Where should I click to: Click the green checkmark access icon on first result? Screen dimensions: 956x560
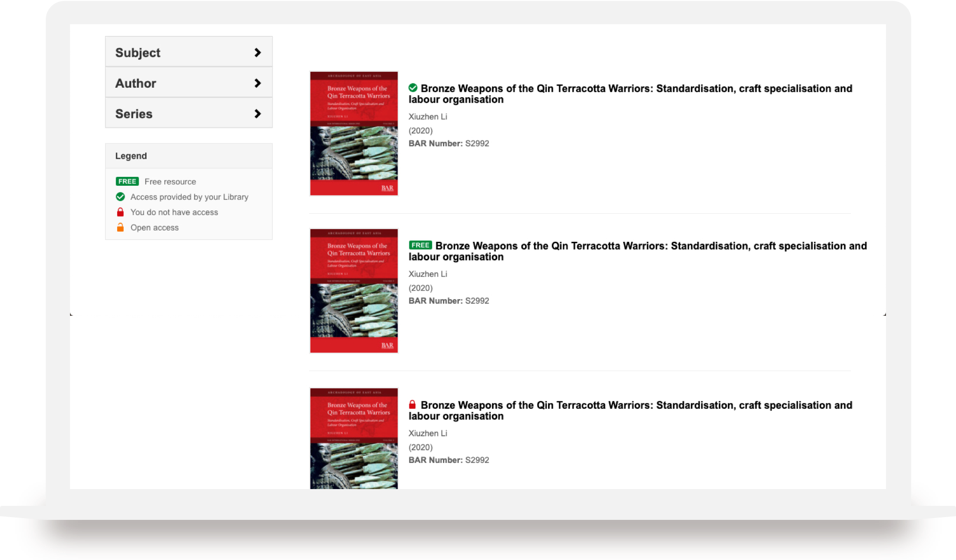(413, 88)
